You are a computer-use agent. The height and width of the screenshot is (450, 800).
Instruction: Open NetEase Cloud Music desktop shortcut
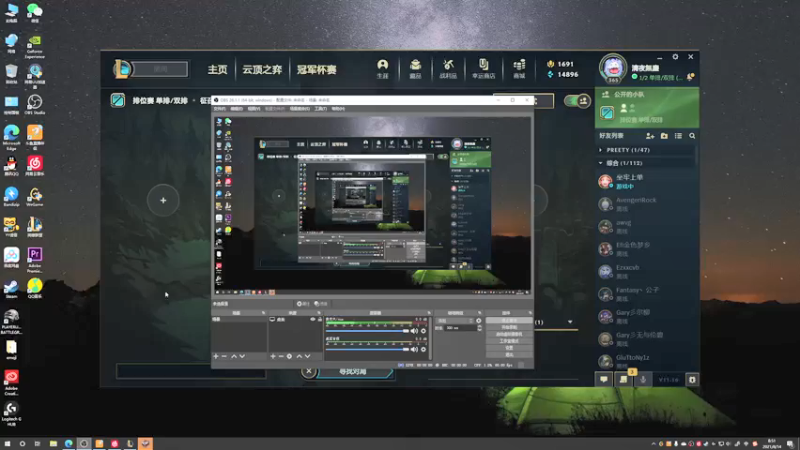(35, 165)
